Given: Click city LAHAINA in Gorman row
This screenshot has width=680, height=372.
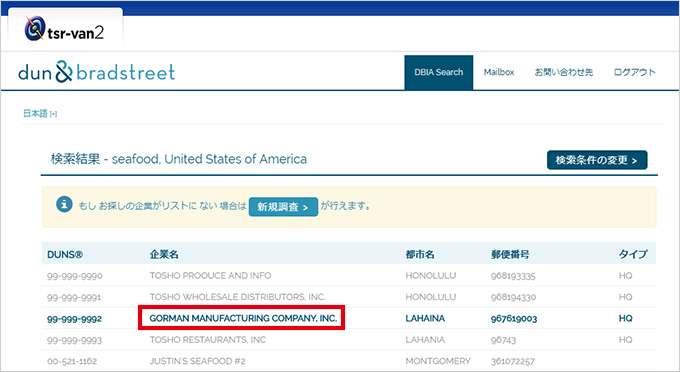Looking at the screenshot, I should (425, 318).
